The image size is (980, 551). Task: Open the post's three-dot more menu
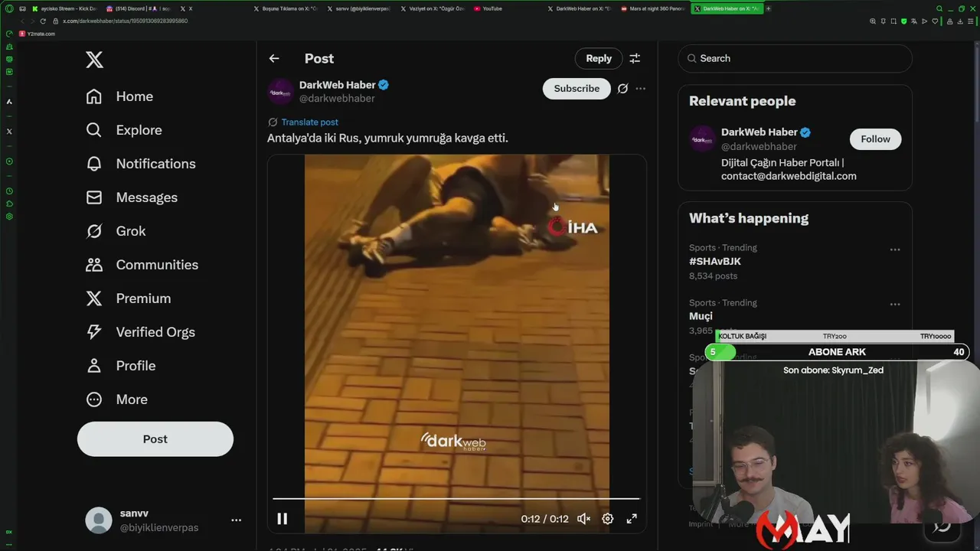tap(641, 89)
